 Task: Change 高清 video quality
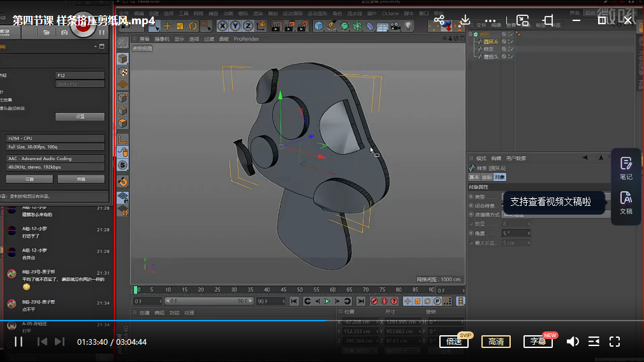pyautogui.click(x=495, y=342)
